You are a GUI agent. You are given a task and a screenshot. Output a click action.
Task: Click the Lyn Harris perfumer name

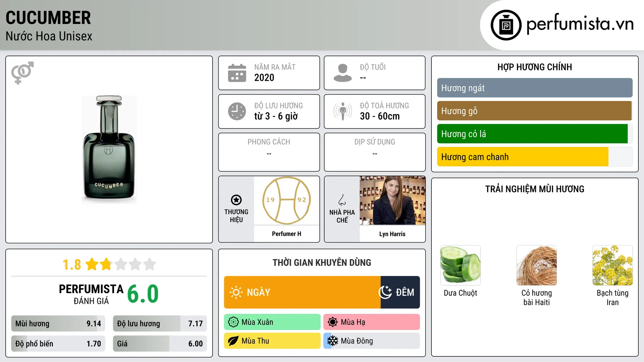(392, 234)
